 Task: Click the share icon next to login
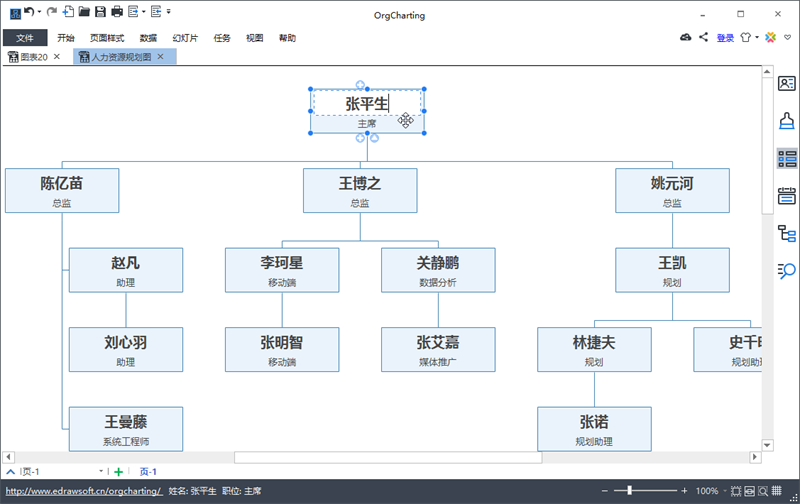pos(703,37)
